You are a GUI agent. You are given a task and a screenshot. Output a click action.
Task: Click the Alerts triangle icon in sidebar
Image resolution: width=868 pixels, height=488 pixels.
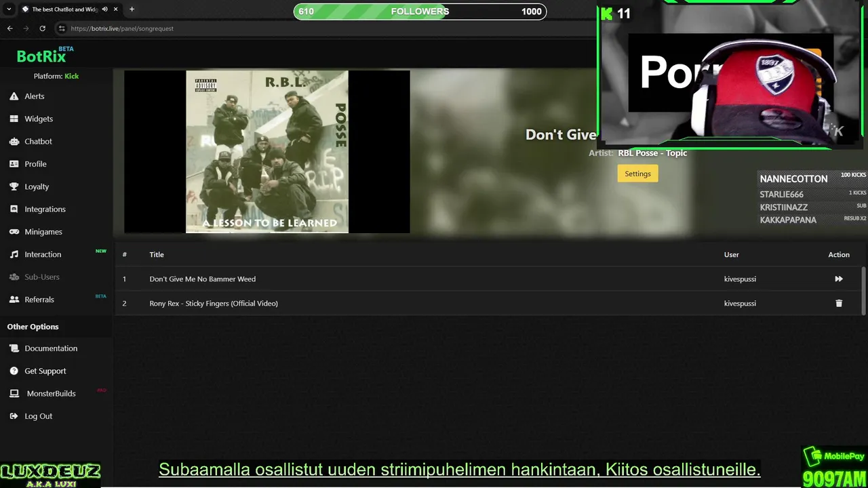coord(14,96)
